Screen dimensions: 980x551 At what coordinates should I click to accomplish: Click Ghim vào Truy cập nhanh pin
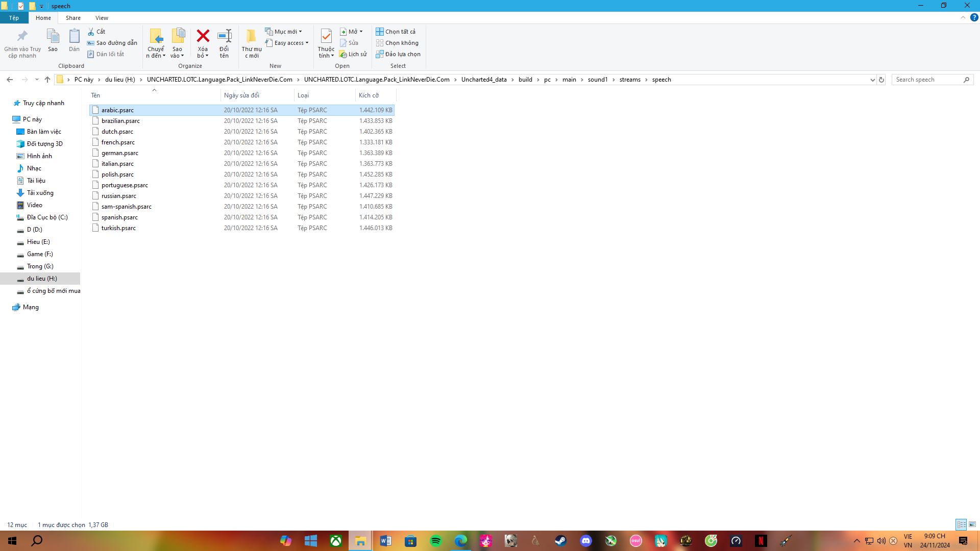point(22,36)
